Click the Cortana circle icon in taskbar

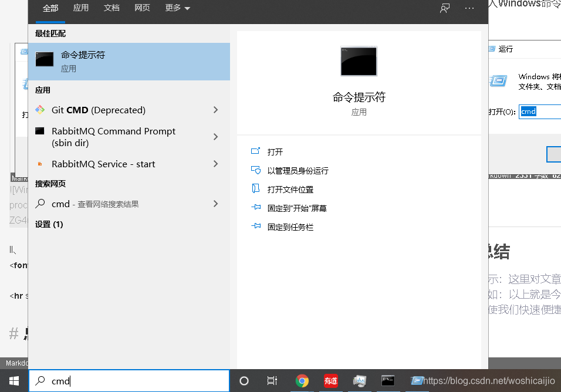pyautogui.click(x=244, y=381)
